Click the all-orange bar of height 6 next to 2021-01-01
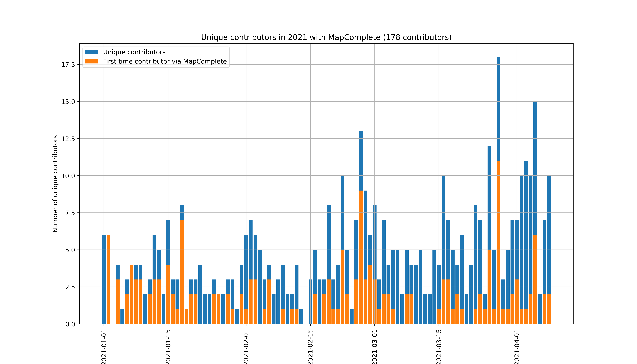Screen dimensions: 637x364 coord(109,279)
